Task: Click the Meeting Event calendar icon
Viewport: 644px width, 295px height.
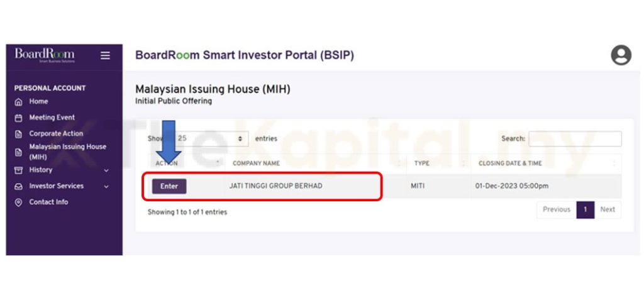Action: (x=18, y=118)
